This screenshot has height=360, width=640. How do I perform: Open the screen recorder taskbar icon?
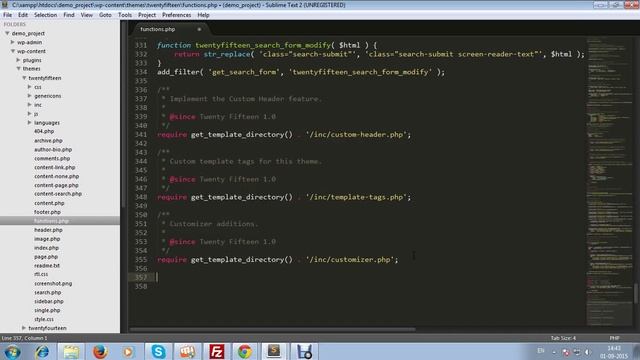coord(304,352)
